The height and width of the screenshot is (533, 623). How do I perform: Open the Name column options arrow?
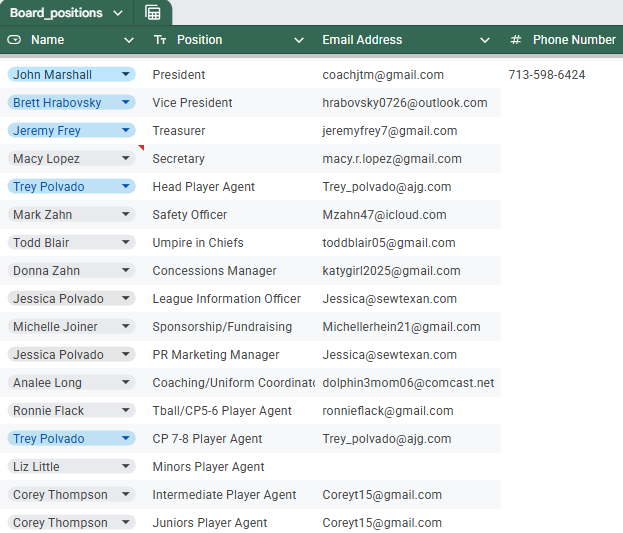click(129, 40)
